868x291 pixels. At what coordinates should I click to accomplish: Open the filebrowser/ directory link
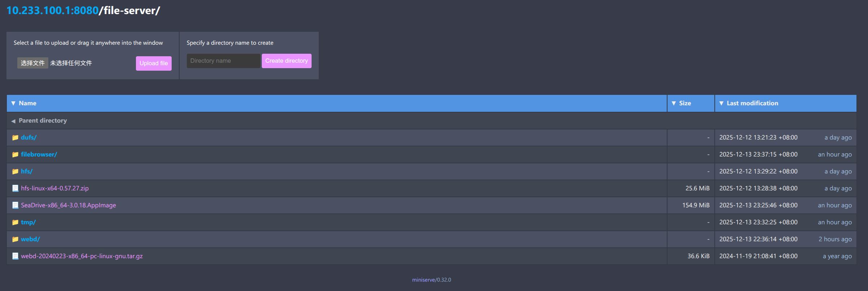(39, 154)
